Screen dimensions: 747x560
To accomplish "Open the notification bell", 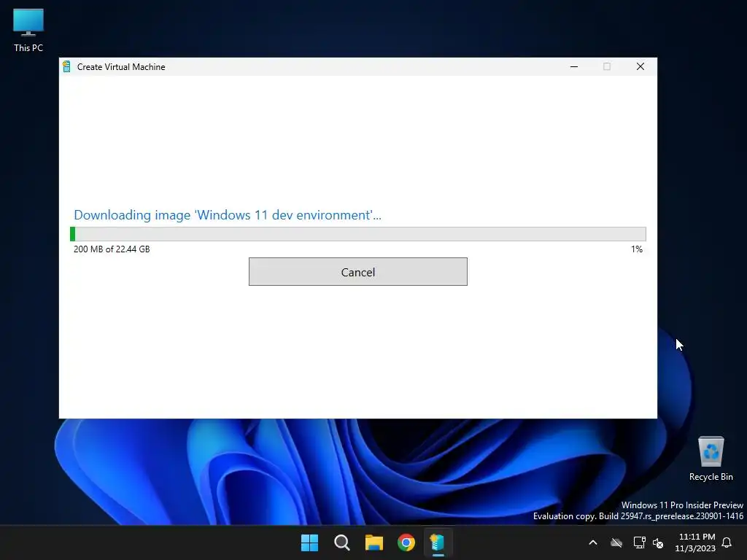I will pos(727,542).
